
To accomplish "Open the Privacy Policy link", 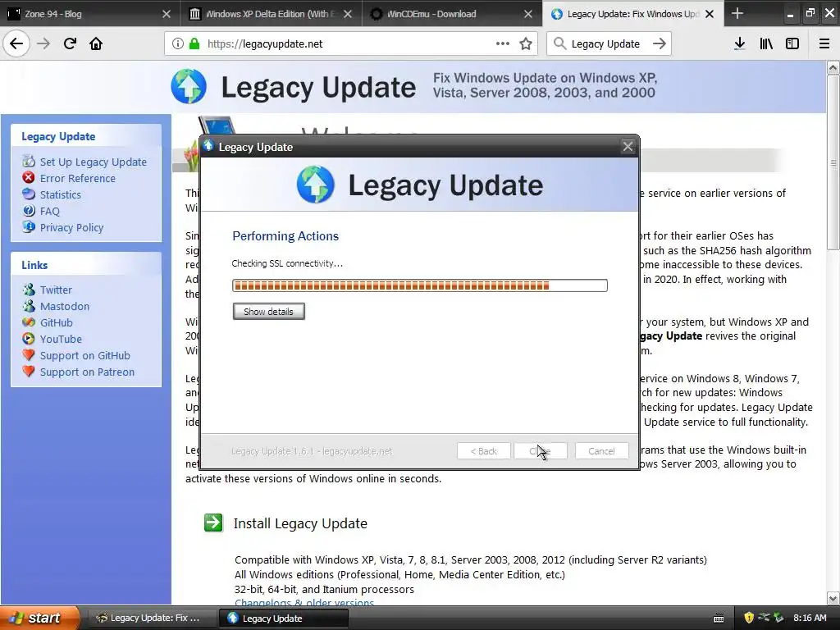I will coord(72,228).
